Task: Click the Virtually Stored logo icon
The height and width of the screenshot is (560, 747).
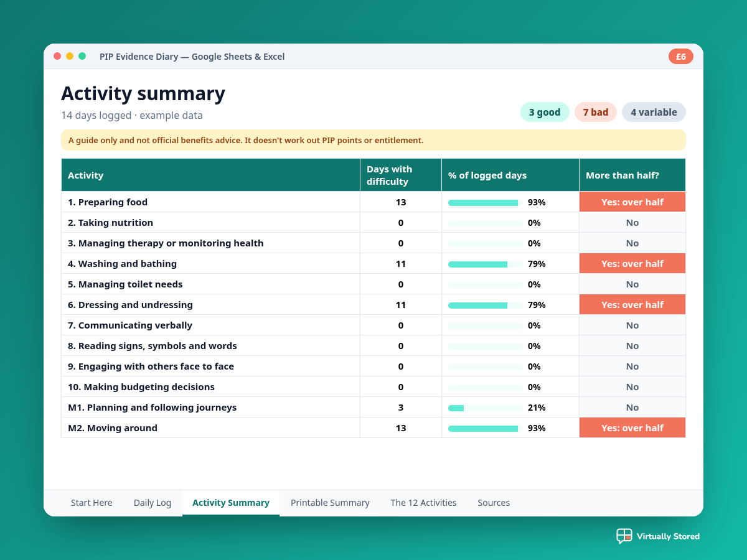Action: 624,536
